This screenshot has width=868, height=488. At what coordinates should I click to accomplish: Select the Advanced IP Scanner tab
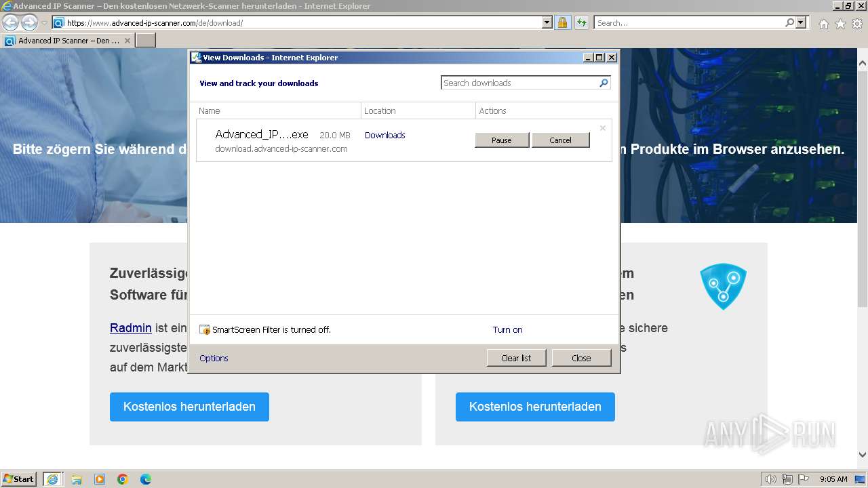68,41
